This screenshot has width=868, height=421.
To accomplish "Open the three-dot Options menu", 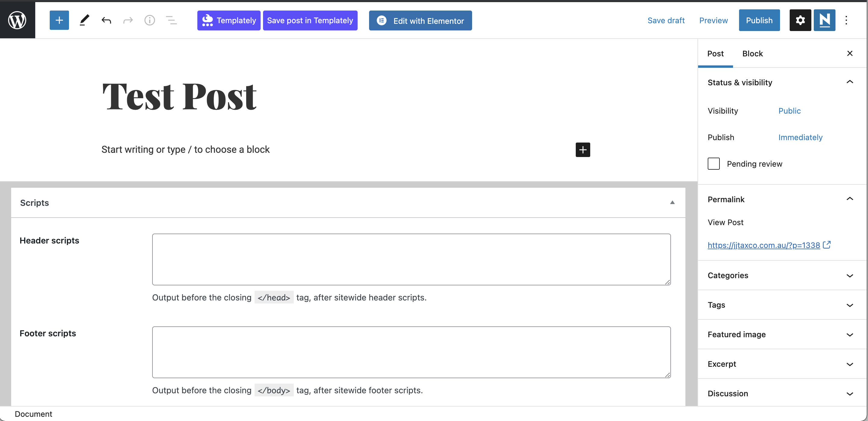I will tap(846, 20).
